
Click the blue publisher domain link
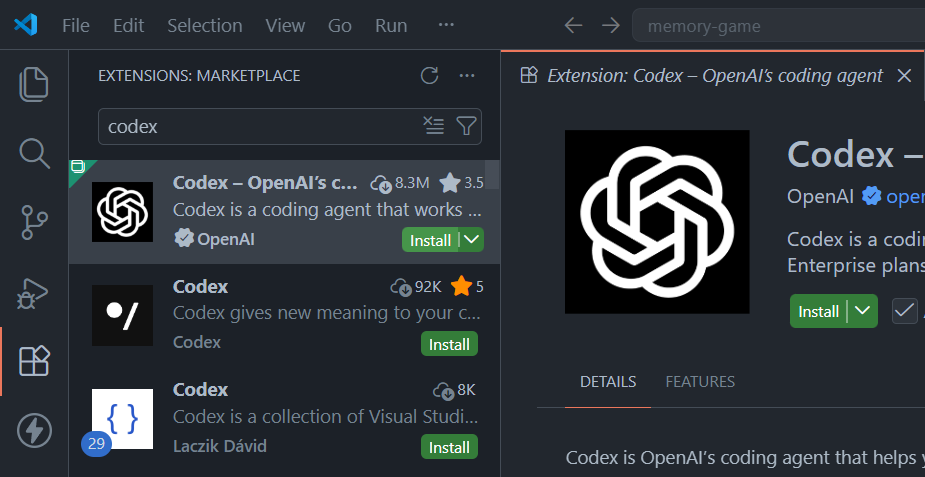[906, 196]
